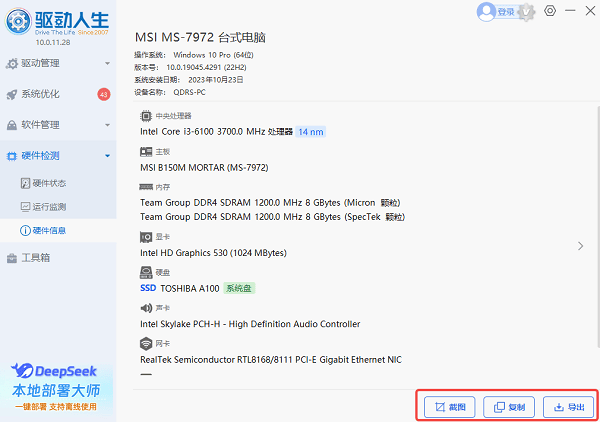Open the settings hexagon icon
The height and width of the screenshot is (422, 600).
tap(550, 12)
